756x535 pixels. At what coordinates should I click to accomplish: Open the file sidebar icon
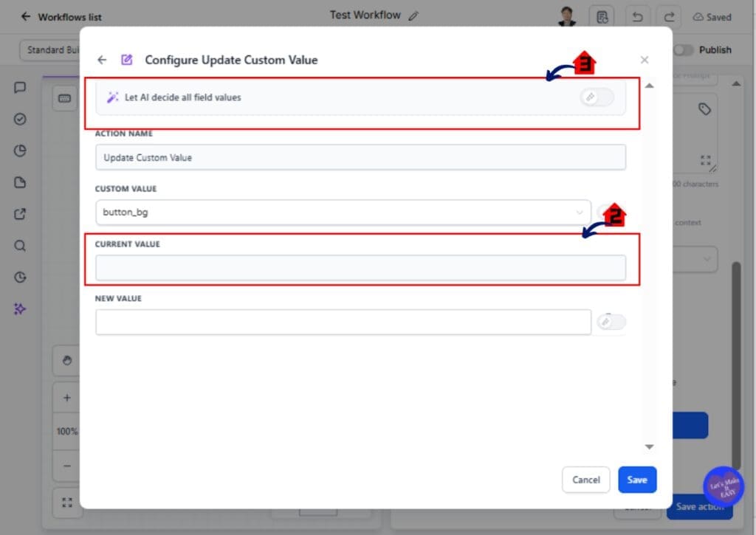[20, 183]
